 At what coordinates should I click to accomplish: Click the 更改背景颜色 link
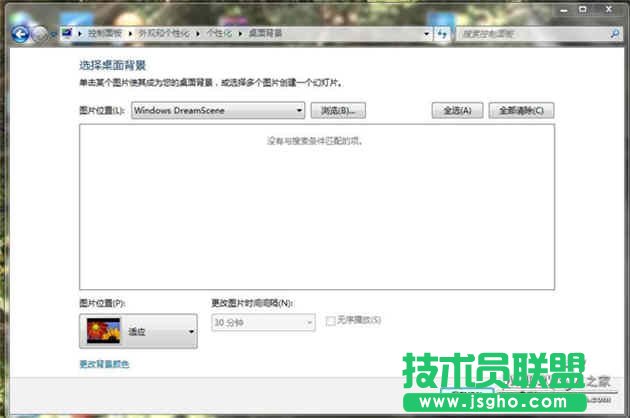(x=104, y=364)
